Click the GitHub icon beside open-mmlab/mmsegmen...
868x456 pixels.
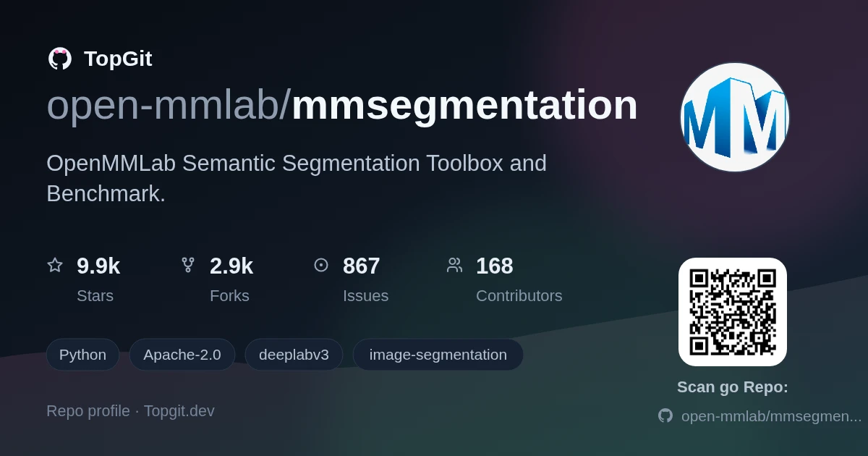pyautogui.click(x=665, y=415)
